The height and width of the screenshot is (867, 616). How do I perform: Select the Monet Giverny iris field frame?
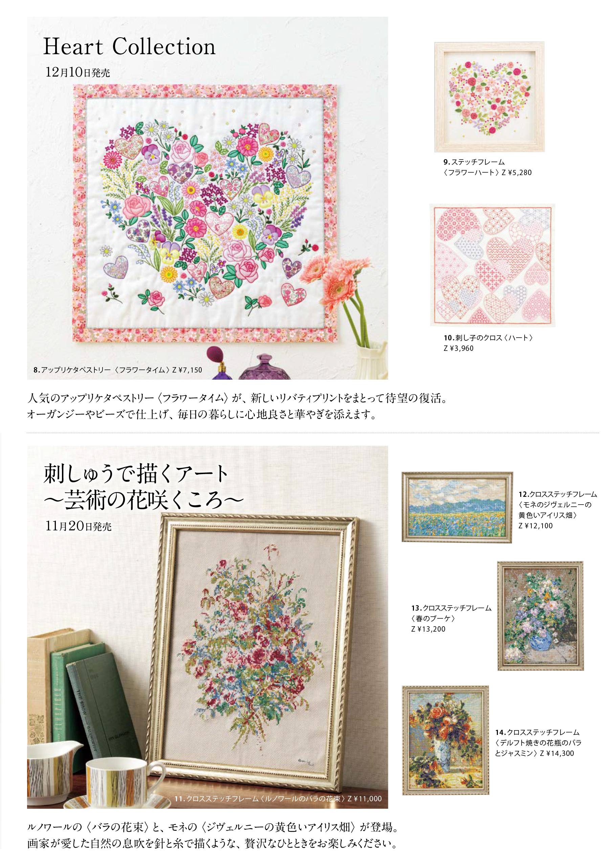[457, 507]
